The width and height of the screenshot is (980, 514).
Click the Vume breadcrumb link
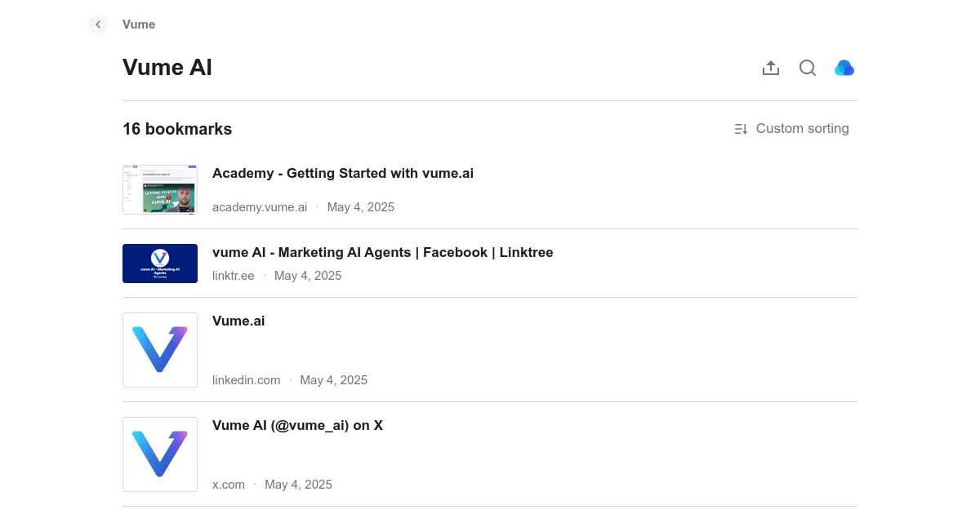[x=139, y=24]
